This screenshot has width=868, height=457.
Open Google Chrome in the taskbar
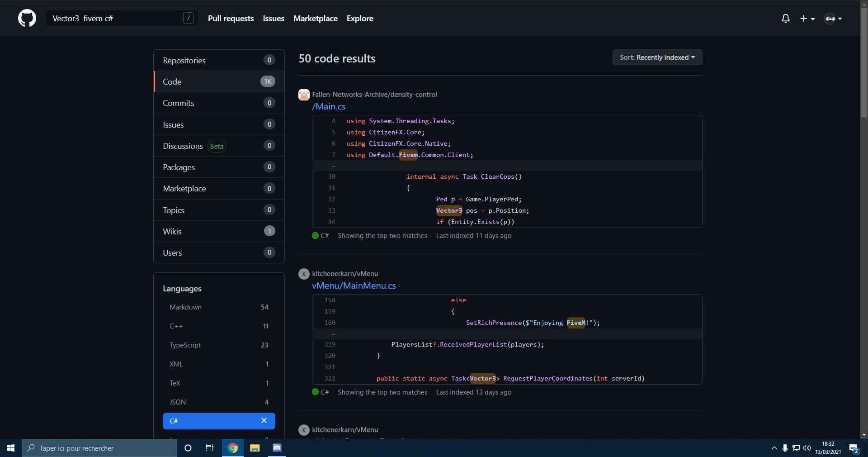point(233,448)
